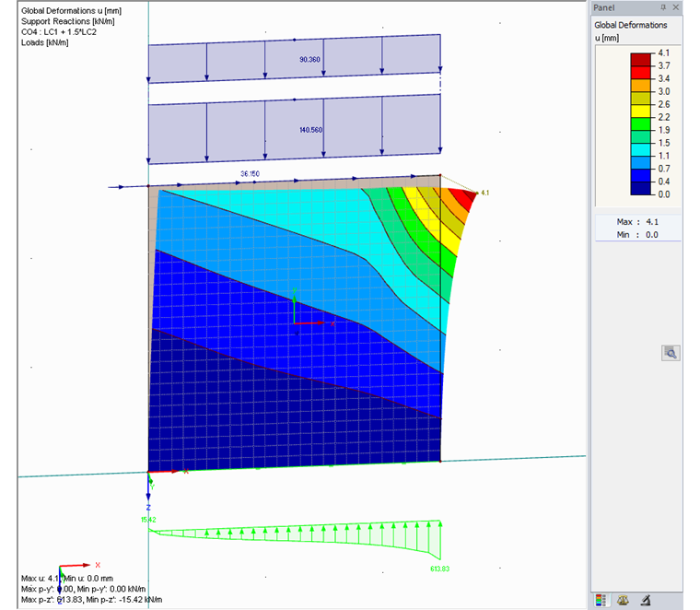Select the green 2.2 legend color band
This screenshot has height=610, width=700.
pyautogui.click(x=641, y=124)
